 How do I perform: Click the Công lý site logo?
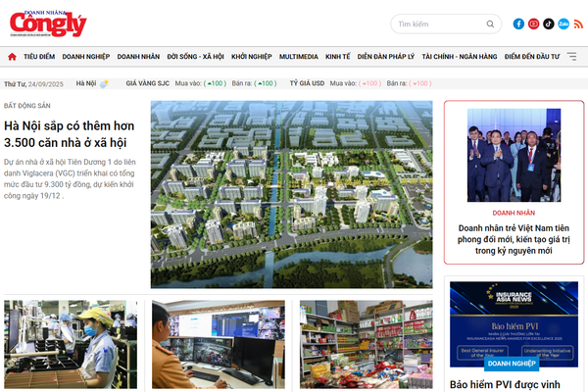coord(48,24)
